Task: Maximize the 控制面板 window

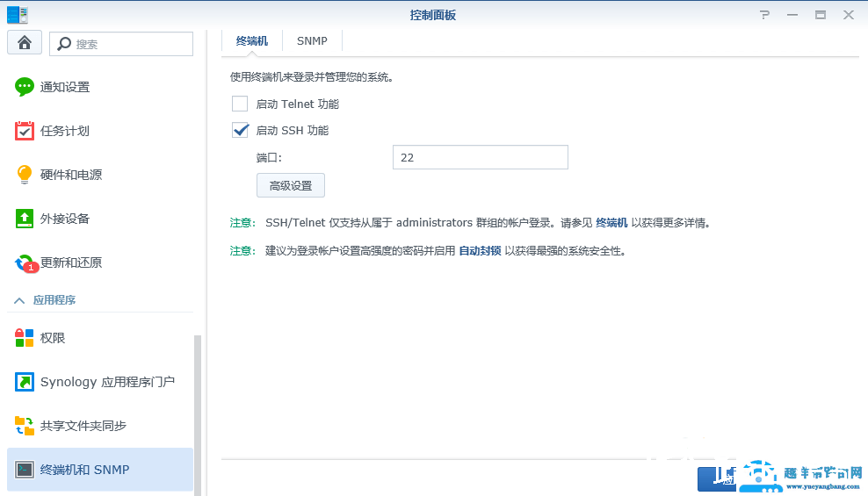Action: click(821, 15)
